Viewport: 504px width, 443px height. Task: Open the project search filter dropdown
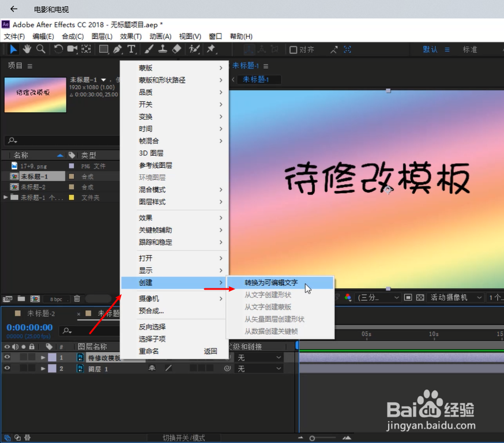[13, 140]
